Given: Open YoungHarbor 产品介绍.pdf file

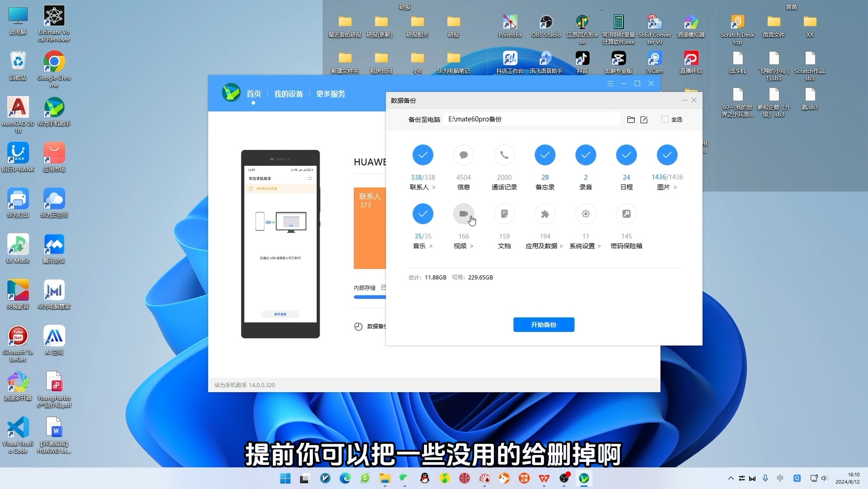Looking at the screenshot, I should [54, 389].
